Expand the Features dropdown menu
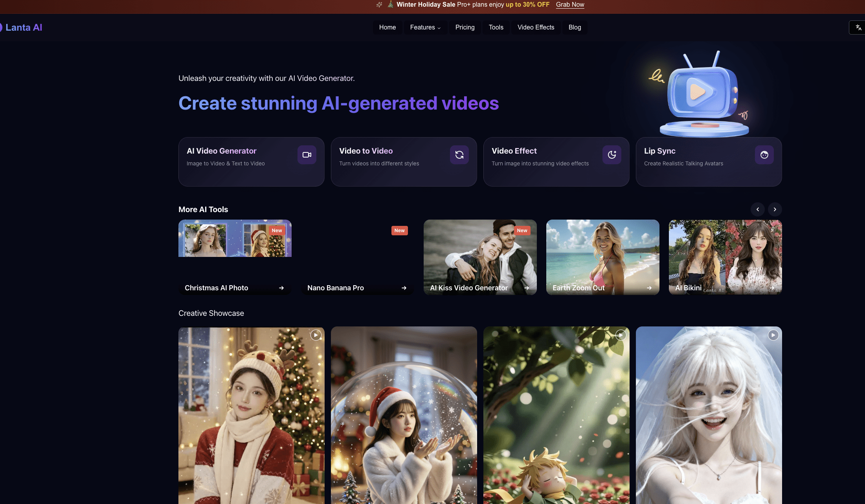The height and width of the screenshot is (504, 865). pyautogui.click(x=425, y=27)
